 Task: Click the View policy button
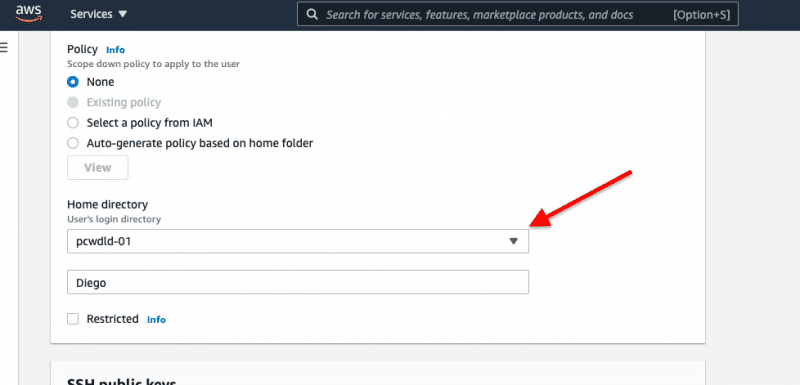(x=97, y=168)
